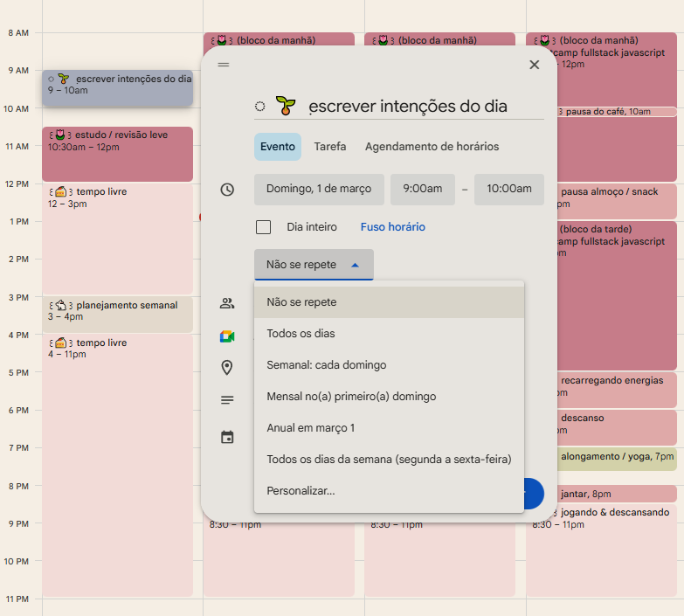Open the pausa almoço / snack event
This screenshot has height=616, width=684.
point(617,201)
